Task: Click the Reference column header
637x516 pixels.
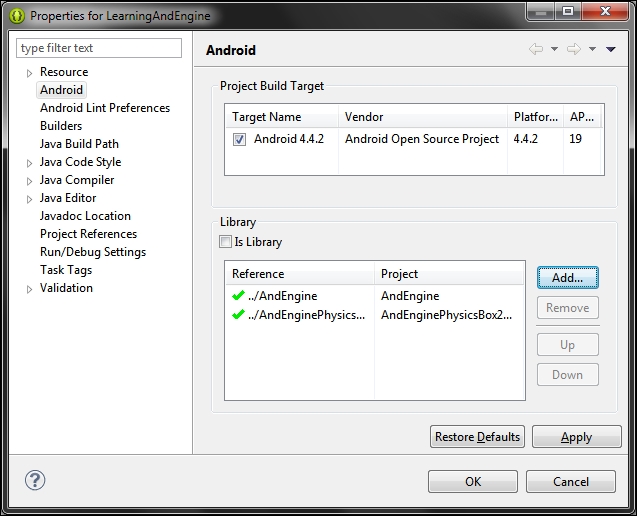Action: click(x=300, y=274)
